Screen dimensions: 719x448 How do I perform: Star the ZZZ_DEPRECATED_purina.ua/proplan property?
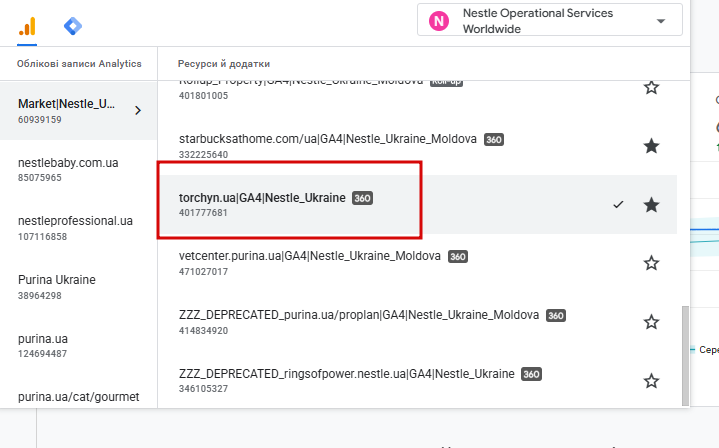pyautogui.click(x=651, y=322)
